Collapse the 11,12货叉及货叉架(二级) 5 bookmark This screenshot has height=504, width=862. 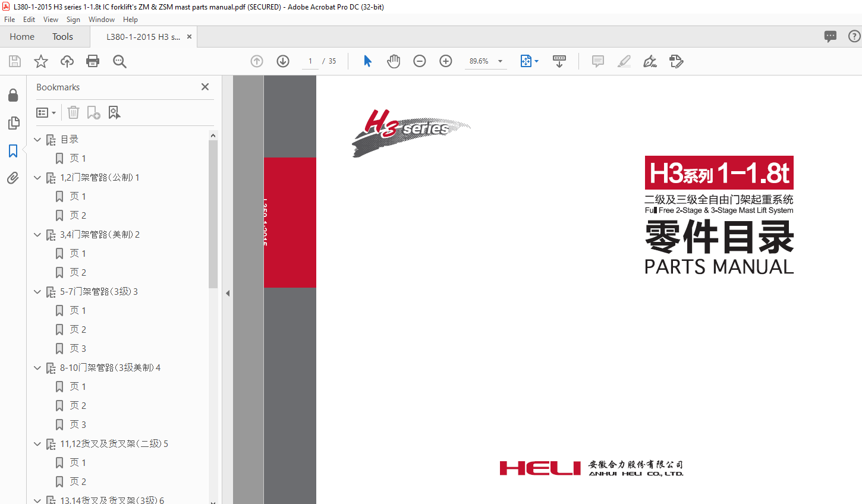click(x=37, y=444)
